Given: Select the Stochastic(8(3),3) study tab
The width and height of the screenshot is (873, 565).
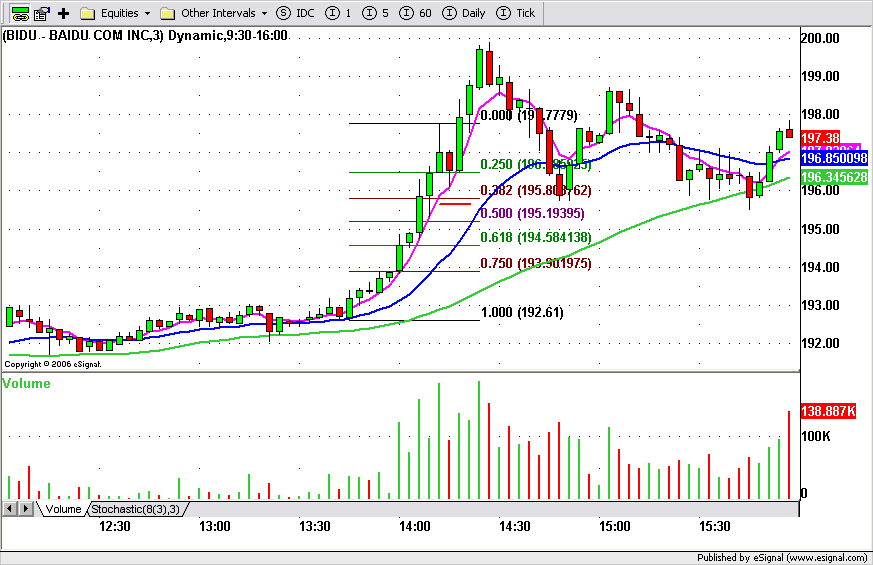Looking at the screenshot, I should coord(136,509).
